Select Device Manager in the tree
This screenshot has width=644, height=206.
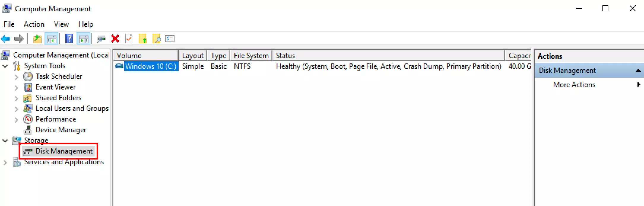(61, 130)
